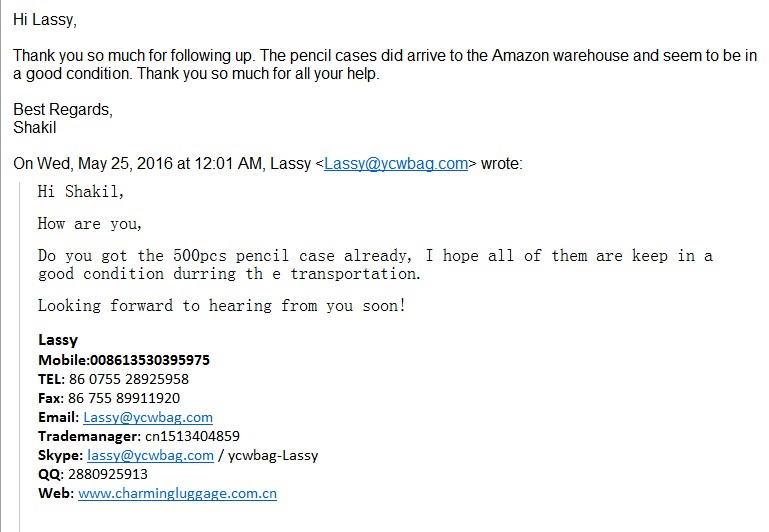The image size is (769, 532).
Task: Click 'Looking forward to hearing from you soon!'
Action: point(222,306)
